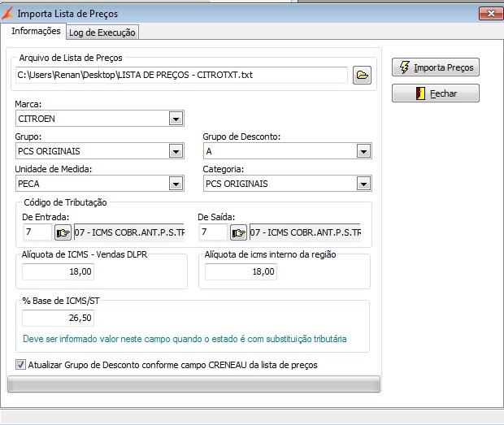Click the De Entrada tax description field
Image resolution: width=504 pixels, height=425 pixels.
(129, 232)
